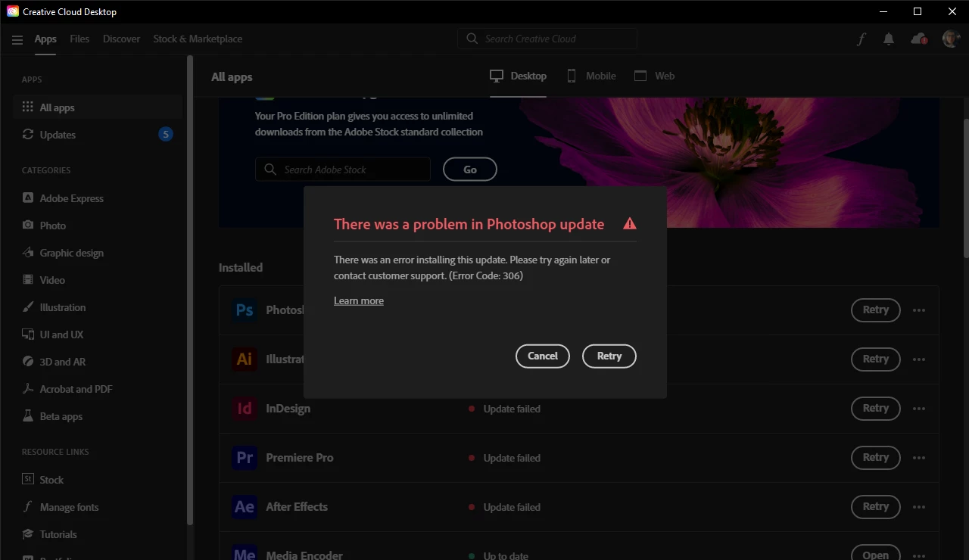969x560 pixels.
Task: Open the hamburger menu icon
Action: [17, 39]
